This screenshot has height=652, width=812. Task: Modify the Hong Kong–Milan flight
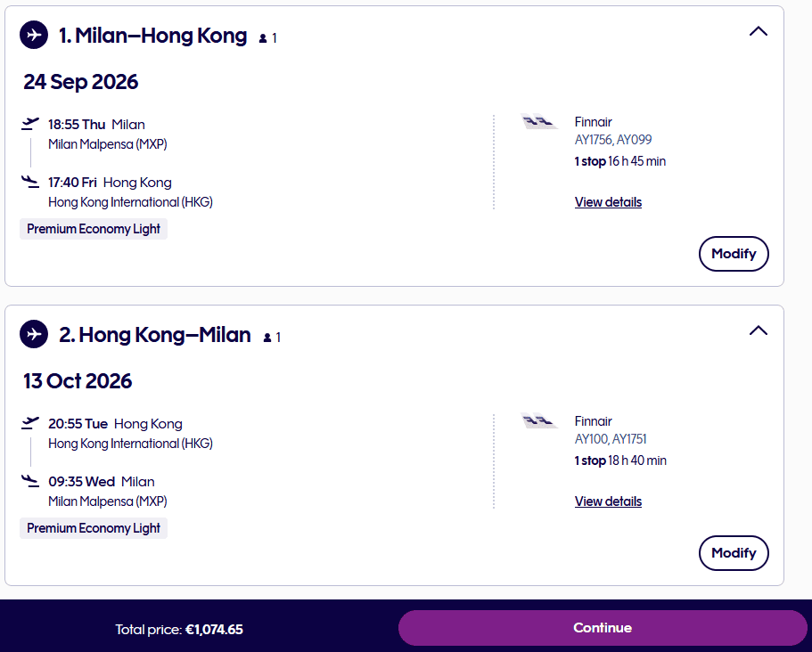(x=734, y=553)
